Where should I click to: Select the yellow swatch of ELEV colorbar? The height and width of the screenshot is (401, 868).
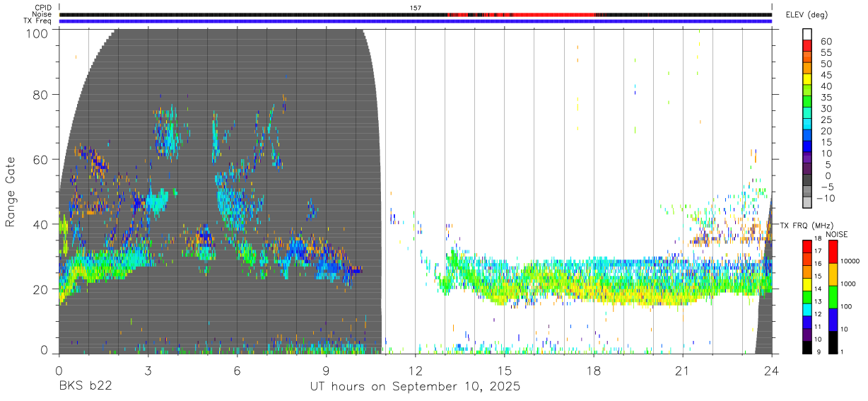tap(807, 79)
